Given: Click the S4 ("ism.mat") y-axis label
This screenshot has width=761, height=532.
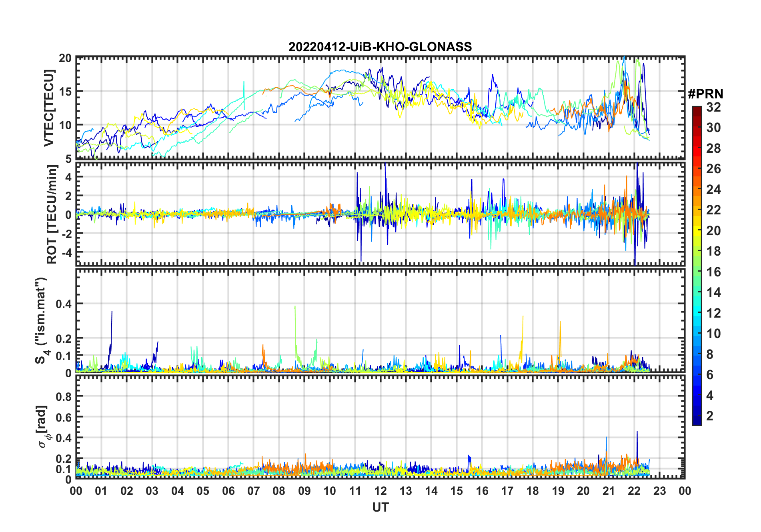Looking at the screenshot, I should tap(41, 320).
